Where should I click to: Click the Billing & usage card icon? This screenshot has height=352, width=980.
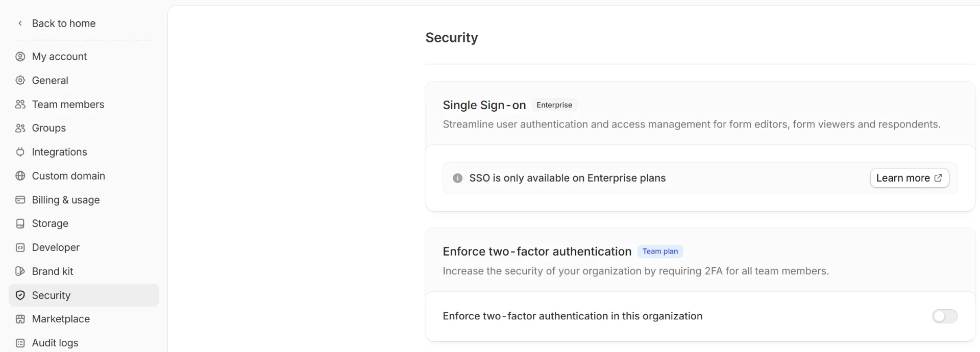[x=20, y=200]
